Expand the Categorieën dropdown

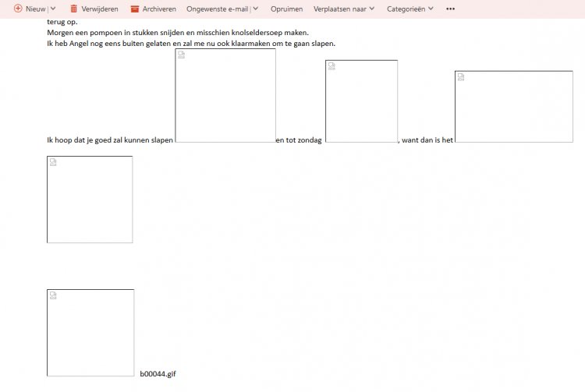pos(409,9)
